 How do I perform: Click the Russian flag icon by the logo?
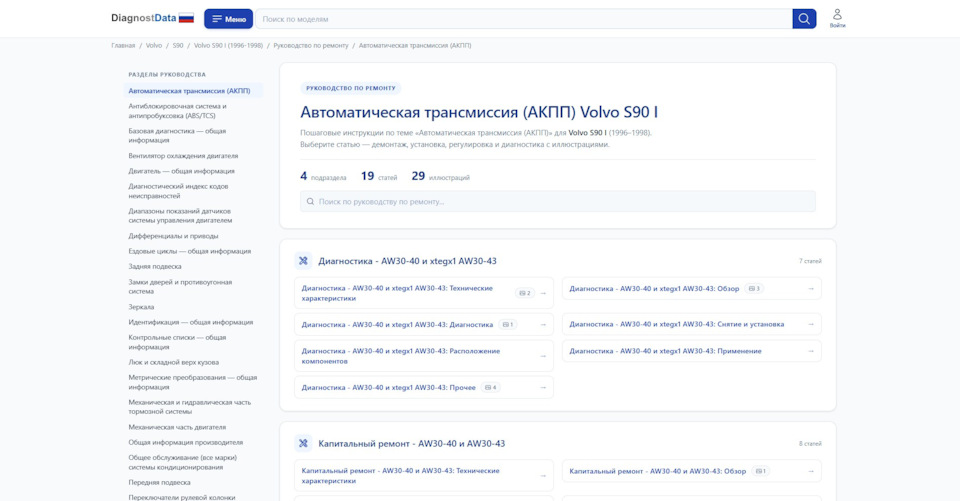[x=186, y=18]
